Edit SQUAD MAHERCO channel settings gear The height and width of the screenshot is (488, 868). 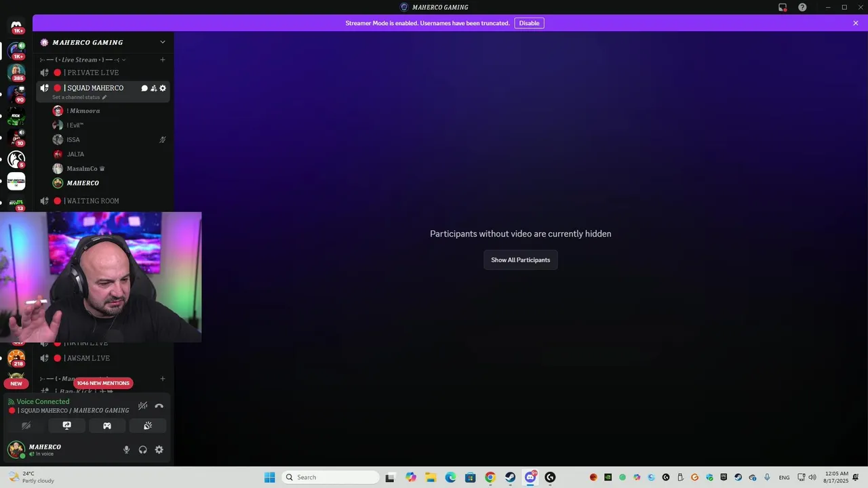pyautogui.click(x=163, y=88)
